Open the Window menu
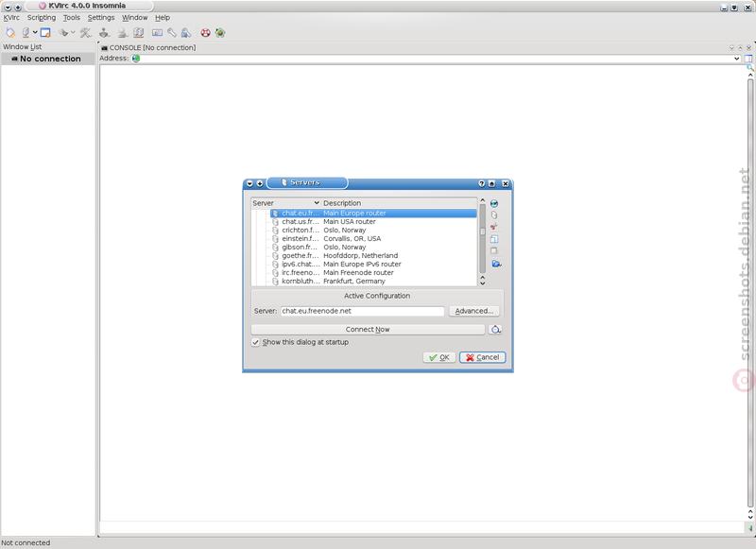The height and width of the screenshot is (549, 756). tap(134, 18)
